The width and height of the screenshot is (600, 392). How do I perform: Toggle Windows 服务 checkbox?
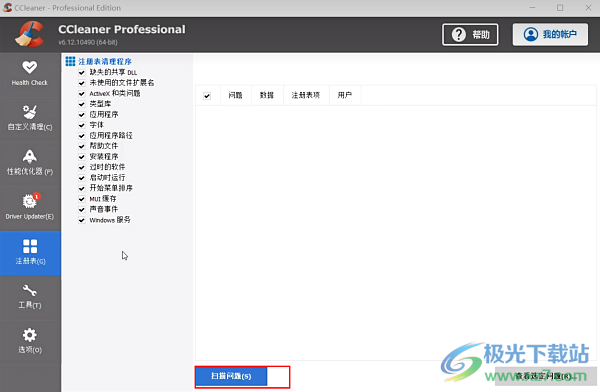(x=82, y=220)
